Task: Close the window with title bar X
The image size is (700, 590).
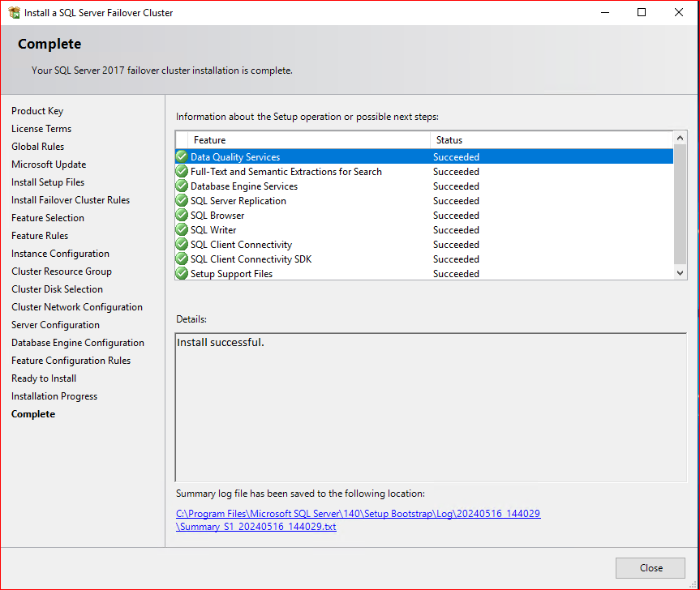Action: [x=679, y=12]
